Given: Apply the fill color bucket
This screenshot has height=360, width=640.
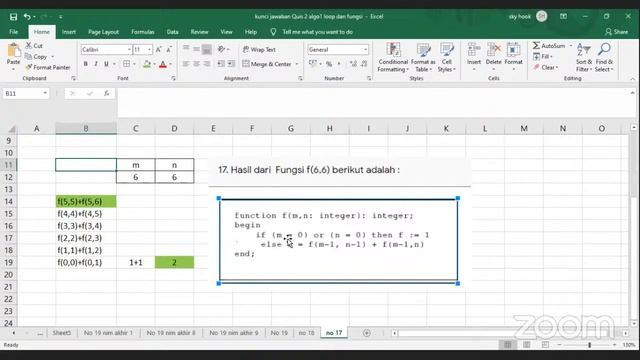Looking at the screenshot, I should [x=147, y=64].
